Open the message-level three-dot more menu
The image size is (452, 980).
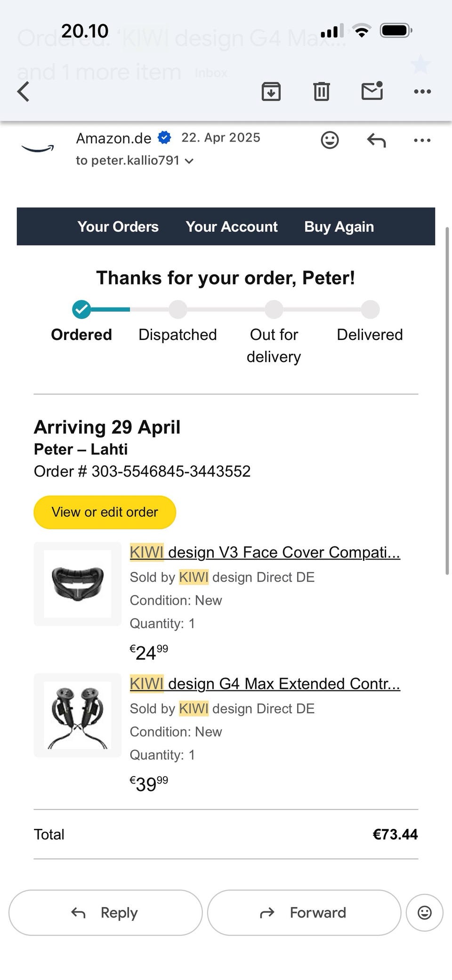pos(422,140)
